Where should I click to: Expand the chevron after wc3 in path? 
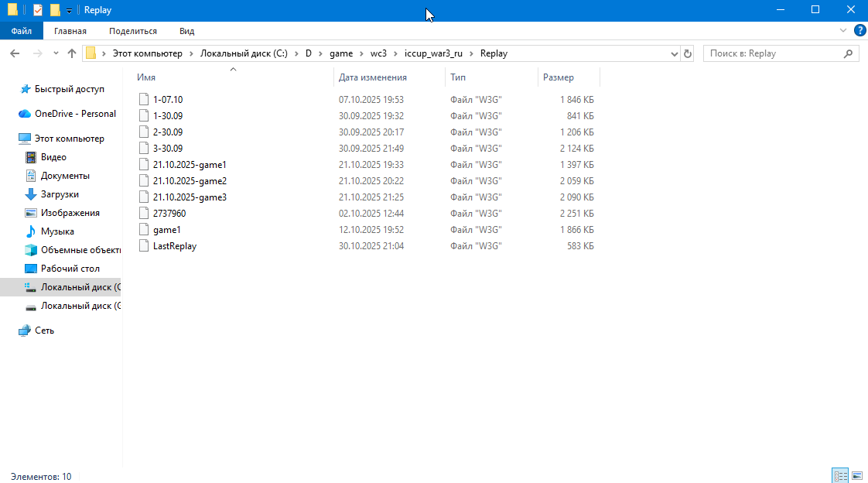click(396, 53)
